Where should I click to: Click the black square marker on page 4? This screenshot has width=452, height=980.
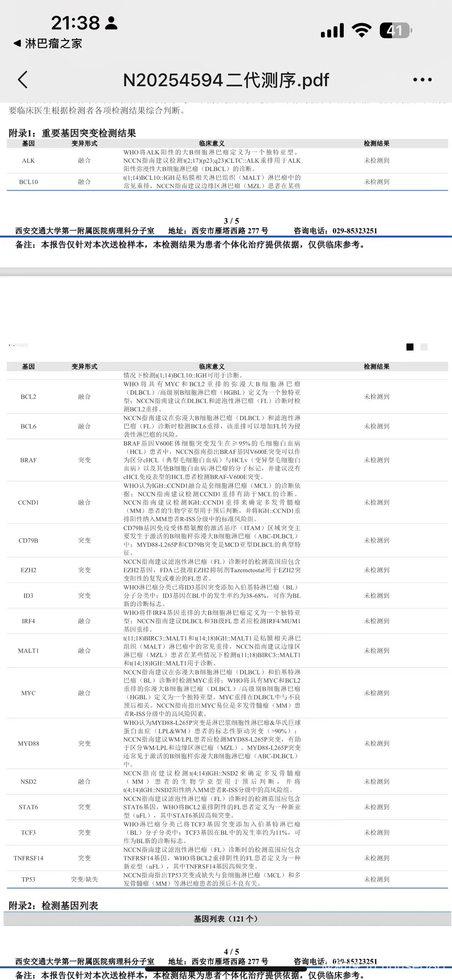coord(410,347)
